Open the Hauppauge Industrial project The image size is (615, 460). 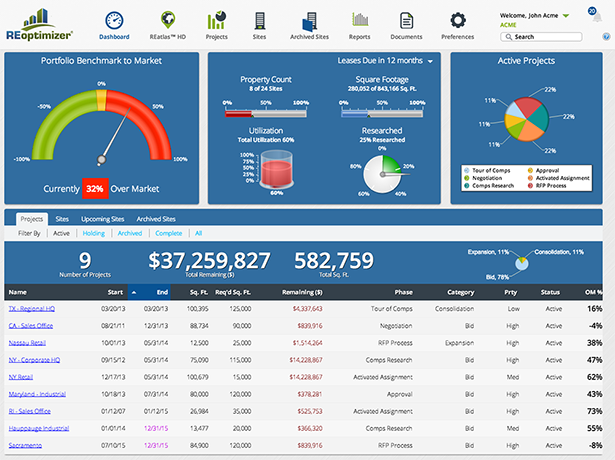coord(39,428)
